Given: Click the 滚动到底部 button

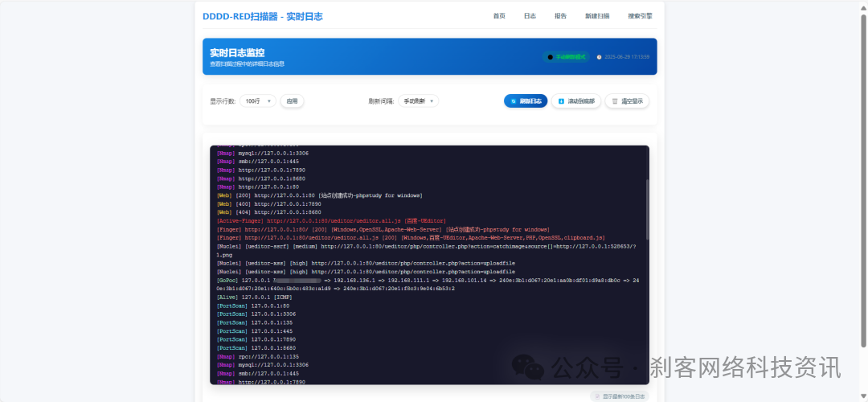Looking at the screenshot, I should (x=575, y=101).
